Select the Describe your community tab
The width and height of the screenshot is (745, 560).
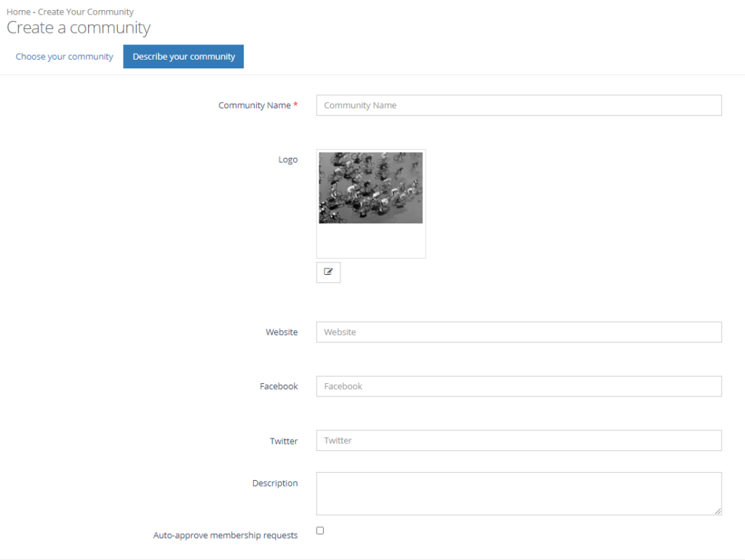[x=183, y=57]
